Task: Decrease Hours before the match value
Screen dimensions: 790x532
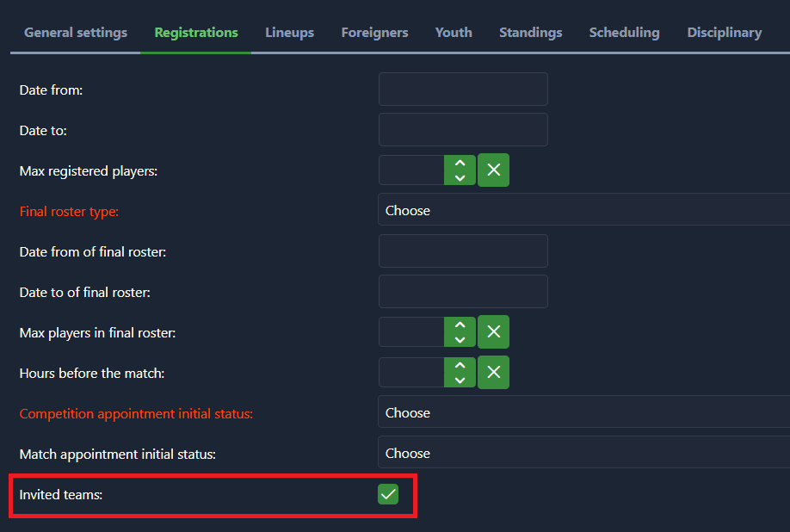Action: tap(460, 380)
